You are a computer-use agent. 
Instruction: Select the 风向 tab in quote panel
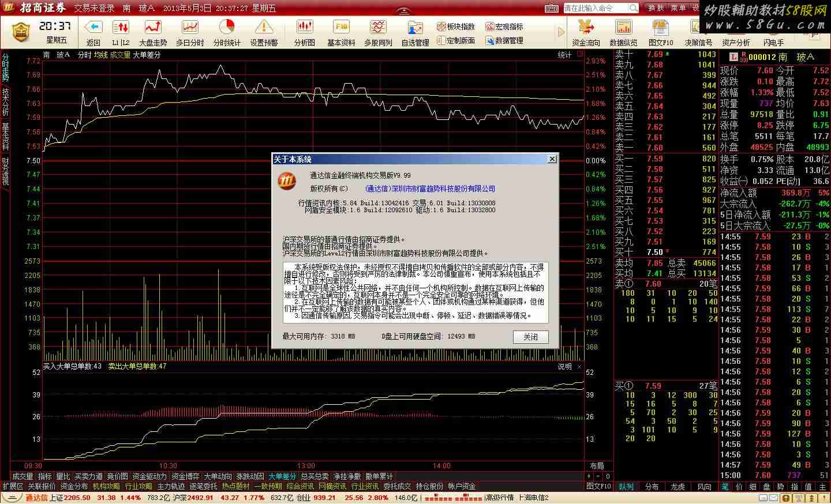704,487
